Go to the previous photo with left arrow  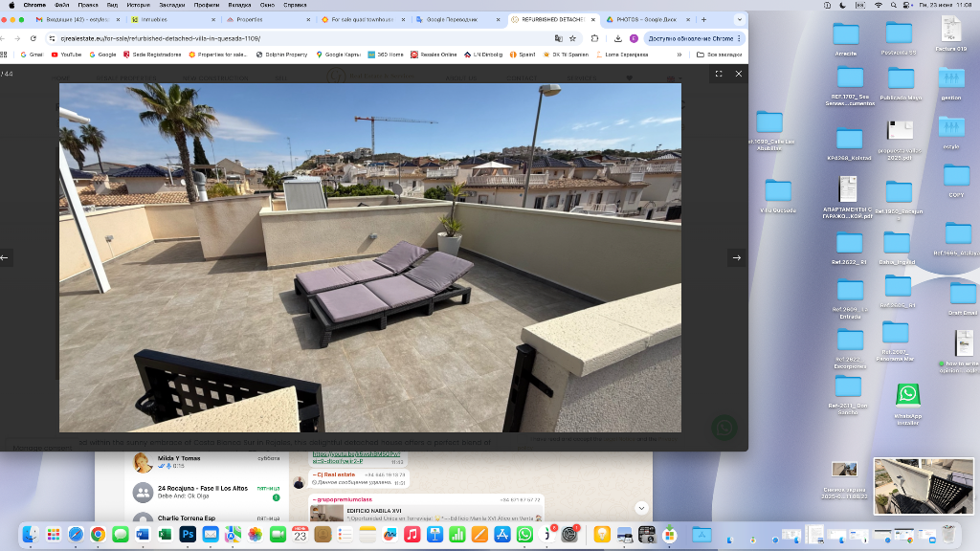(x=5, y=257)
